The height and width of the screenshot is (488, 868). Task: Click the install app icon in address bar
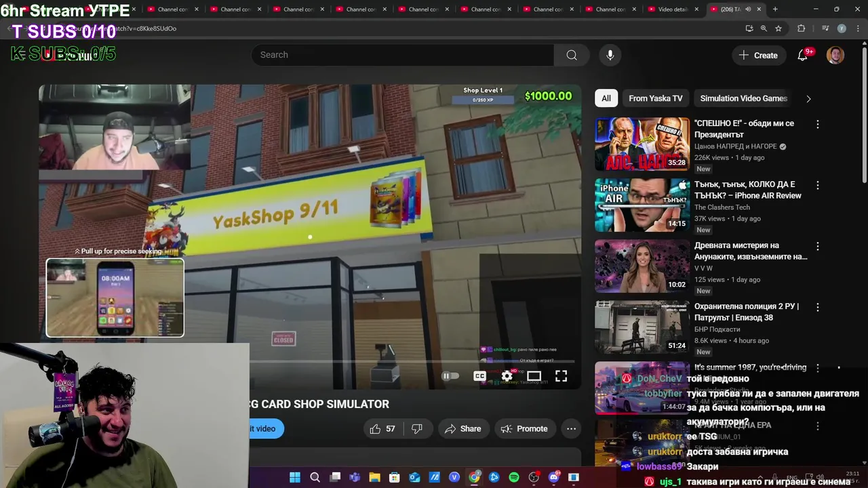pyautogui.click(x=749, y=28)
